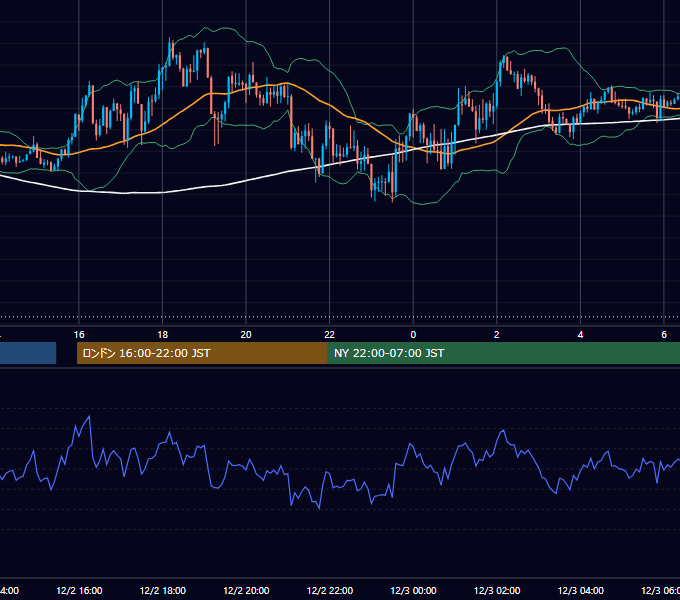The image size is (680, 600).
Task: Click the 6 hour axis label
Action: 664,334
